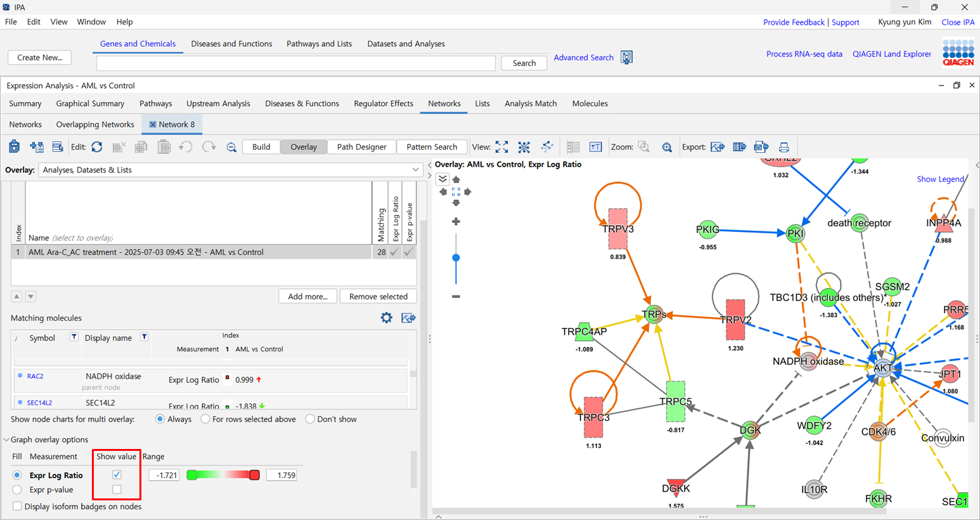
Task: Select For rows selected above option
Action: (205, 419)
